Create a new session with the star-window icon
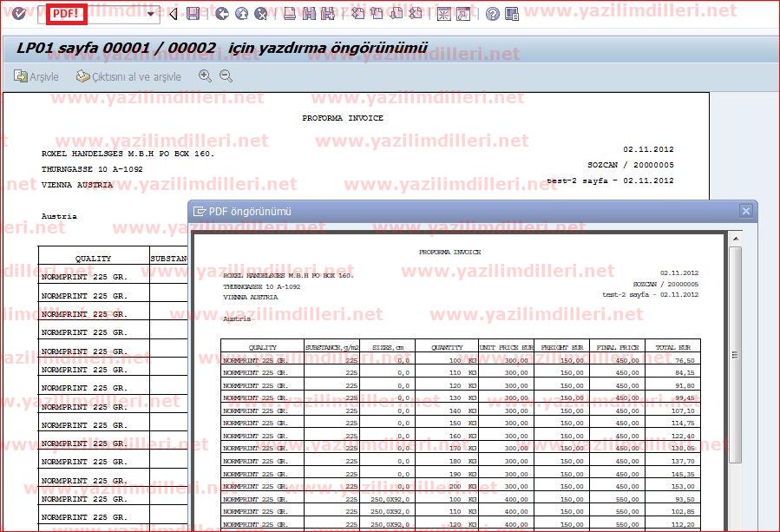The width and height of the screenshot is (780, 532). click(443, 14)
